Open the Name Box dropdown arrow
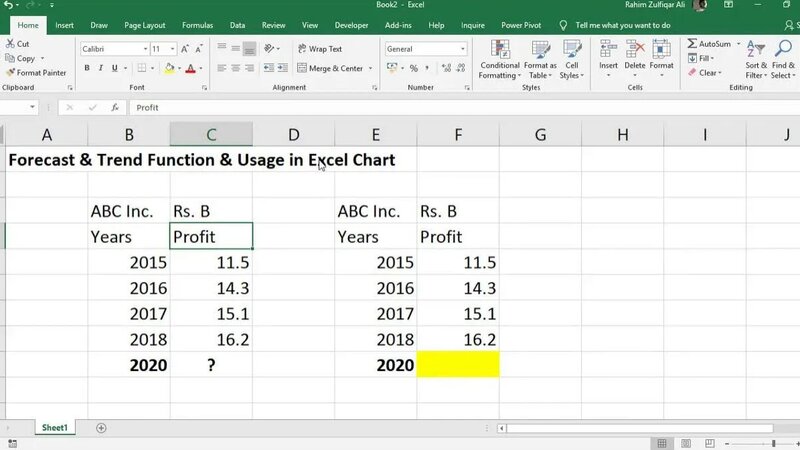The width and height of the screenshot is (800, 450). point(32,107)
